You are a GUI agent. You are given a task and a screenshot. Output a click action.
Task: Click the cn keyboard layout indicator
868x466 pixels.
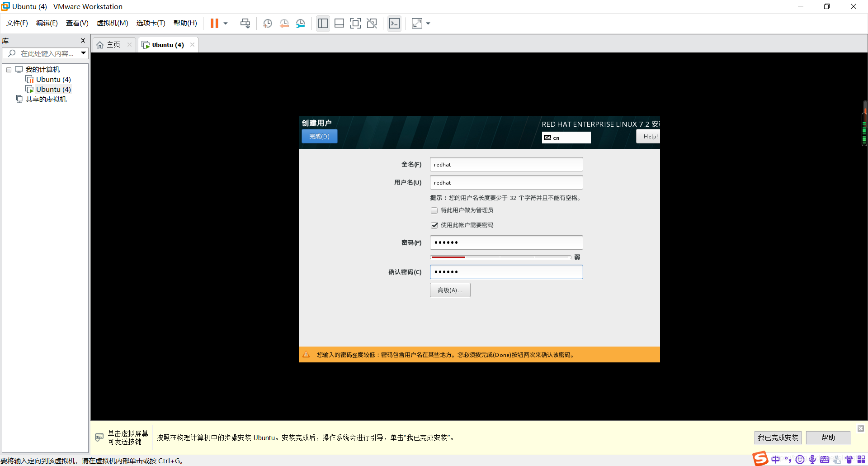[x=566, y=138]
